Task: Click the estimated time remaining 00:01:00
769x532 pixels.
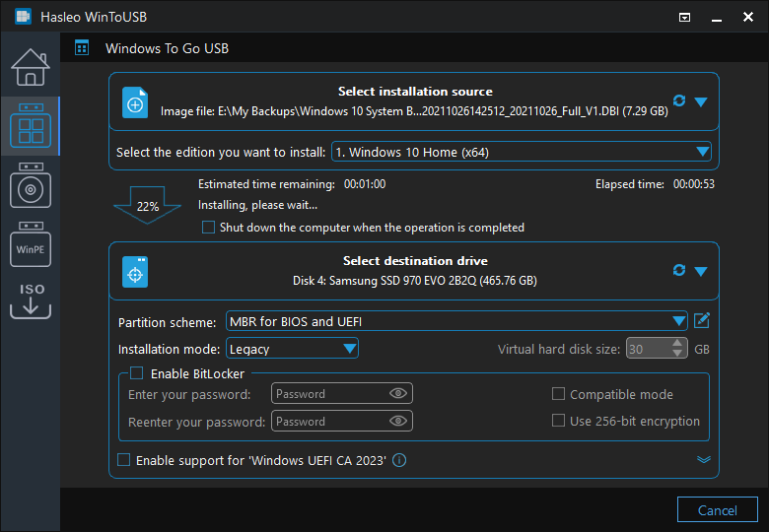Action: tap(365, 184)
